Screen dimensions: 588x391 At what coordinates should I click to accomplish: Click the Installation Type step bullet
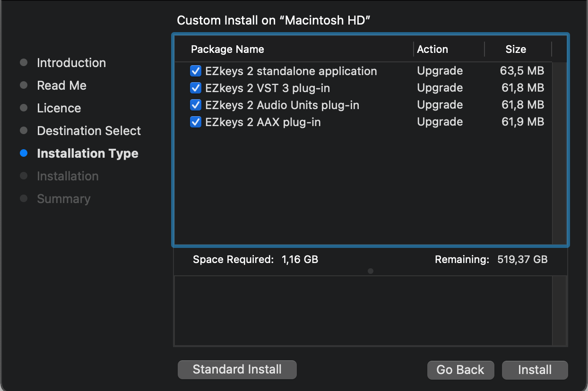[x=24, y=153]
